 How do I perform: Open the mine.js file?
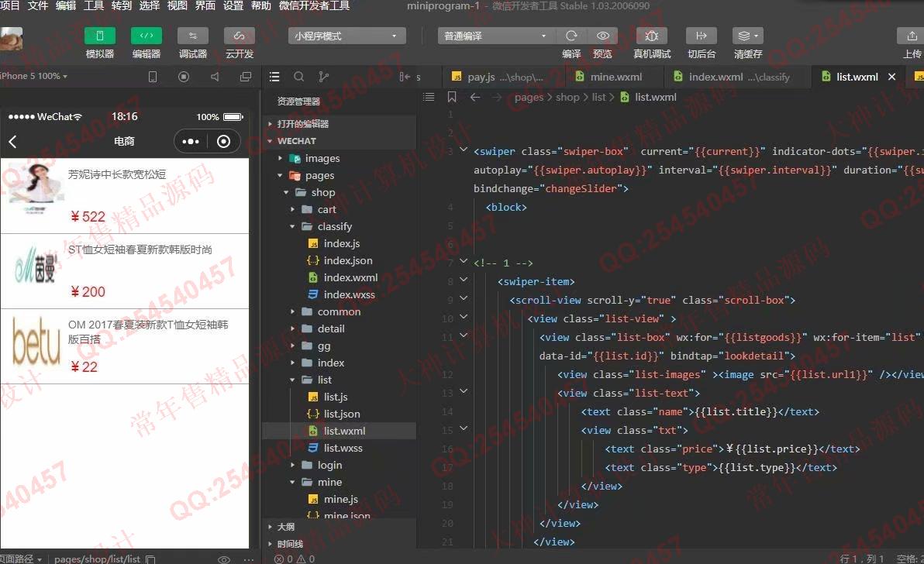(340, 499)
